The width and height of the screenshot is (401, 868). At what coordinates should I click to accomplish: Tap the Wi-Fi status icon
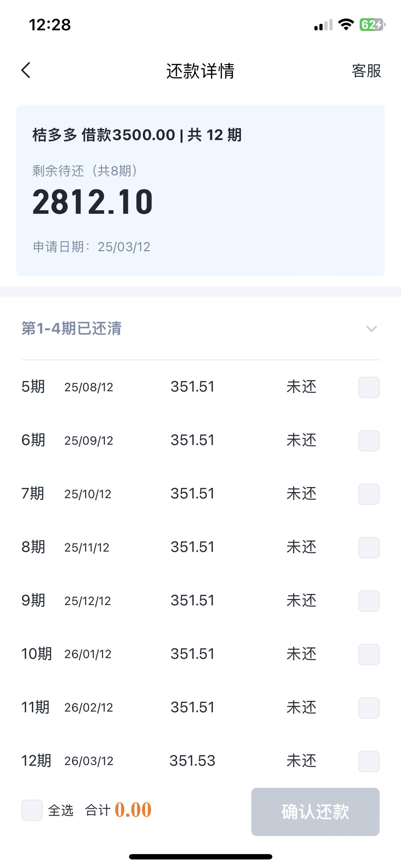tap(346, 25)
